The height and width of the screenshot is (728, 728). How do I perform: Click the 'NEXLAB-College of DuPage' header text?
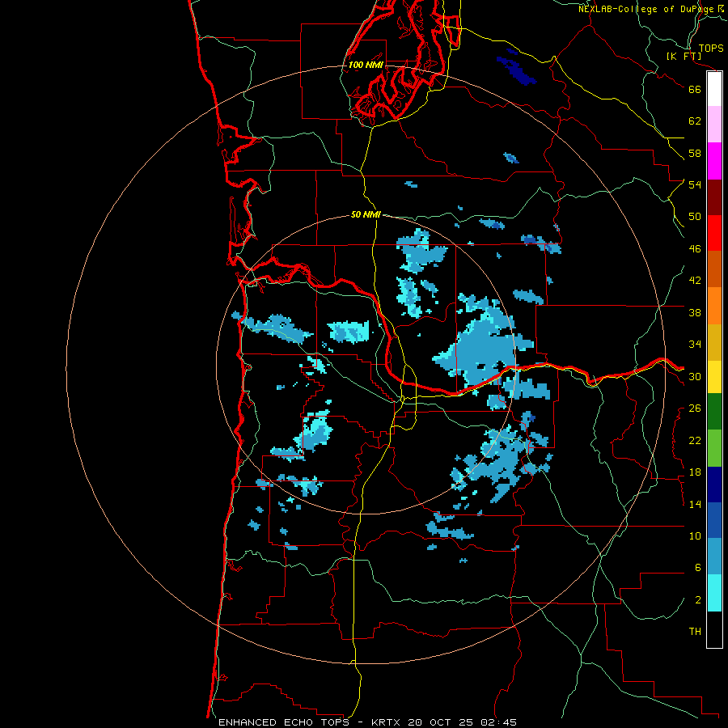pos(645,9)
